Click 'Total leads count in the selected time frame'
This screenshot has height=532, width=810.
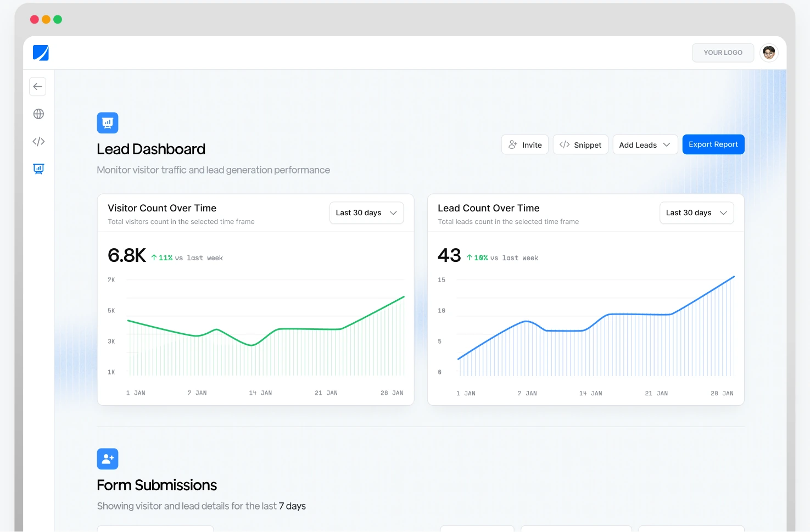[x=508, y=222]
